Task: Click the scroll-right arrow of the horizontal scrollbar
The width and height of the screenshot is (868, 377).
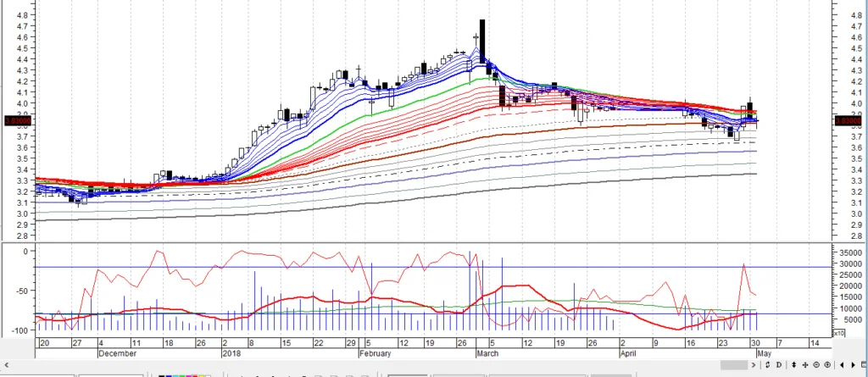Action: click(754, 365)
